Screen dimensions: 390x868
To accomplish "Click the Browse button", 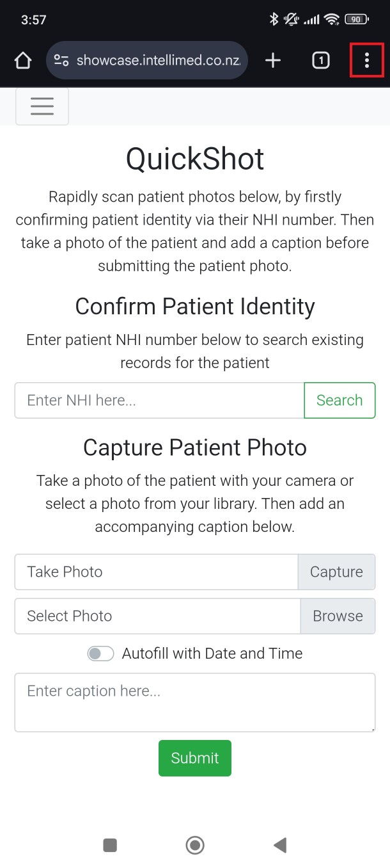I will pos(338,616).
